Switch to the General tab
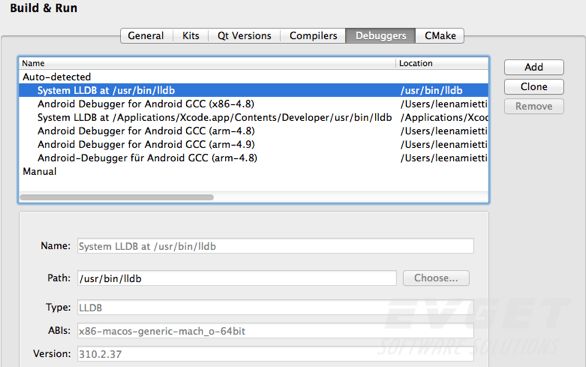This screenshot has height=367, width=586. 146,36
